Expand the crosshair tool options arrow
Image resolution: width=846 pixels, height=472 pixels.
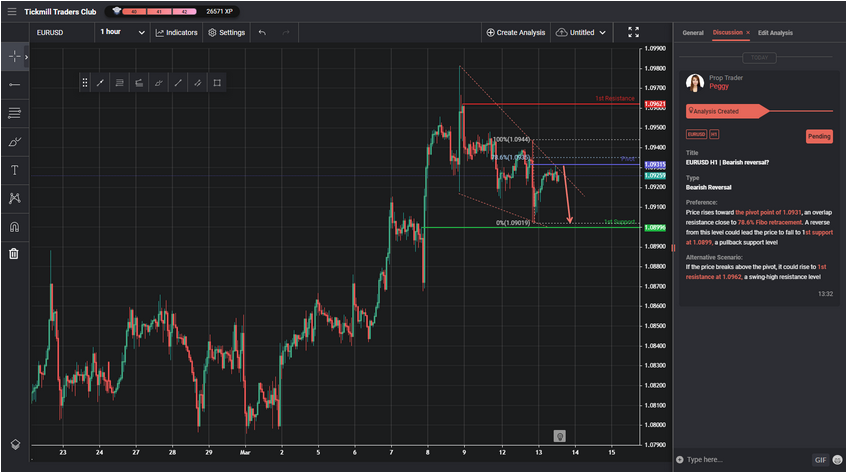[26, 57]
